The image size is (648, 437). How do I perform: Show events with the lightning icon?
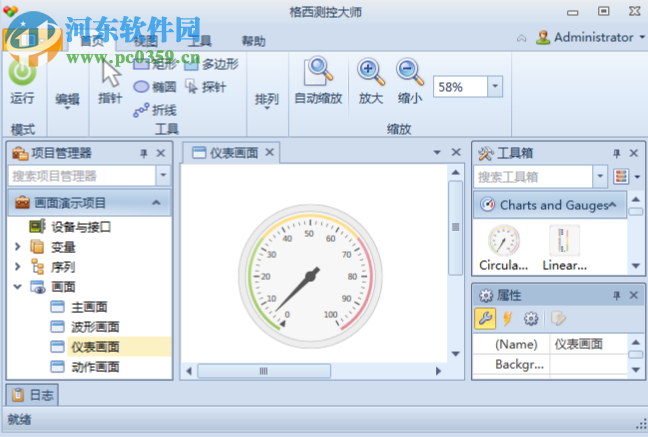coord(507,318)
